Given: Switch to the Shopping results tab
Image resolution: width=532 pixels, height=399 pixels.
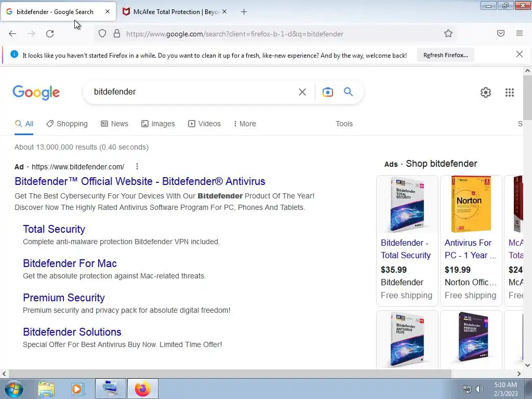Looking at the screenshot, I should coord(67,124).
